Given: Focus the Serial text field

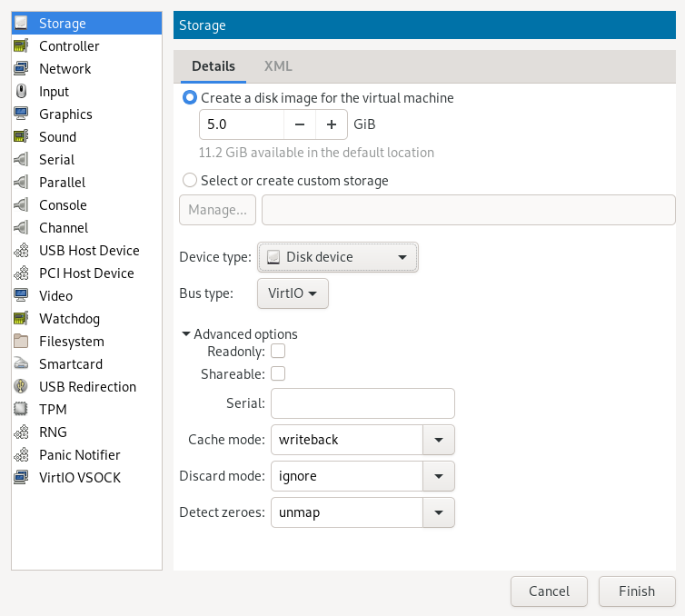Looking at the screenshot, I should click(362, 402).
